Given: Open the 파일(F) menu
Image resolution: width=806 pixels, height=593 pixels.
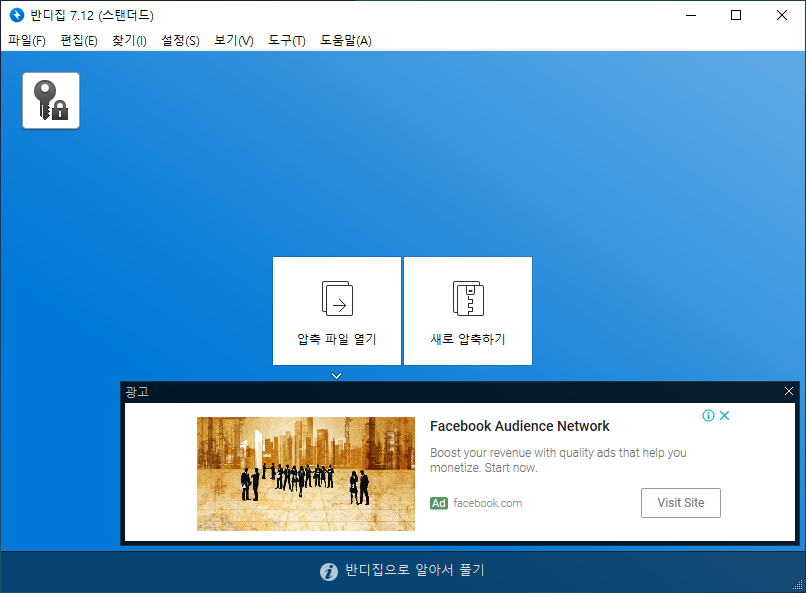Looking at the screenshot, I should pos(27,41).
